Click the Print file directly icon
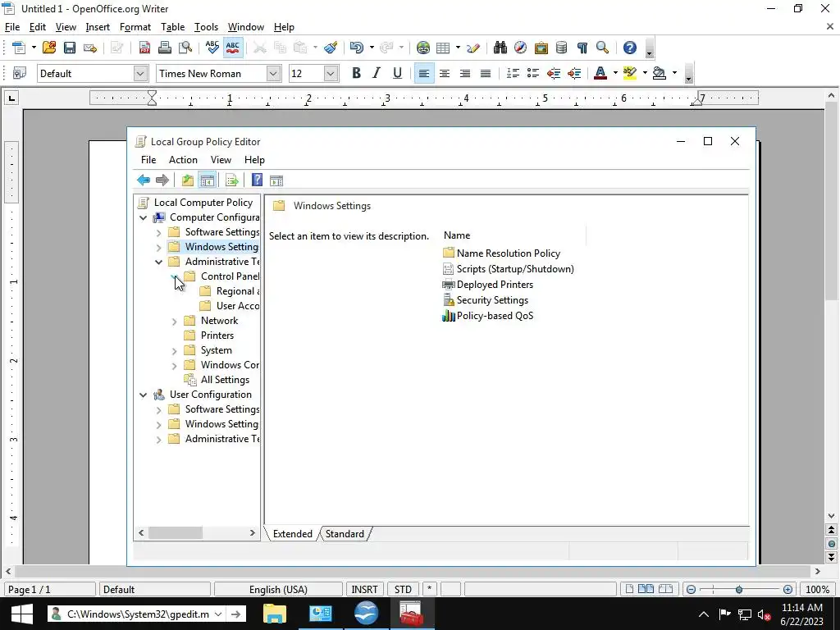The height and width of the screenshot is (630, 840). (165, 48)
